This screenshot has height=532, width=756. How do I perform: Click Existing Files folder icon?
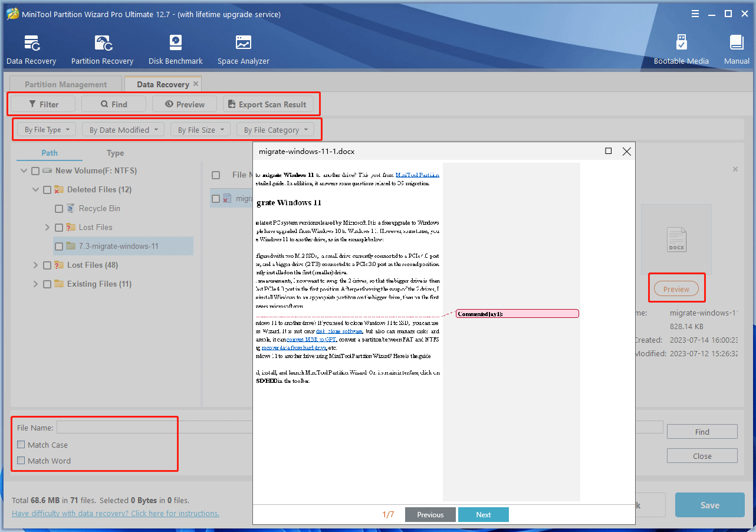(59, 284)
